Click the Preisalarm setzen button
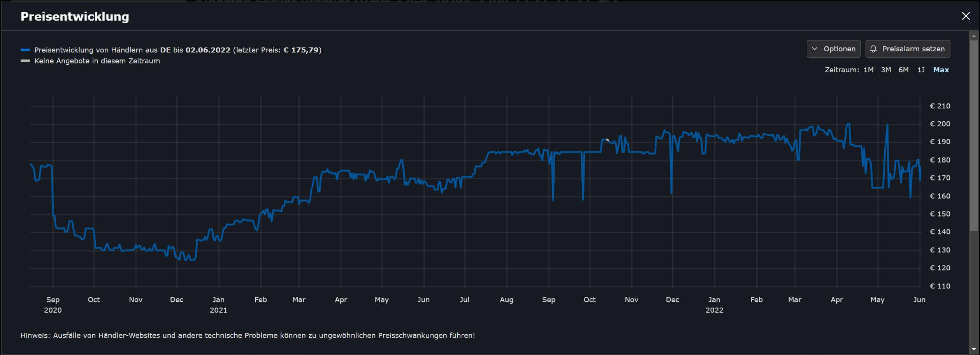 click(908, 49)
